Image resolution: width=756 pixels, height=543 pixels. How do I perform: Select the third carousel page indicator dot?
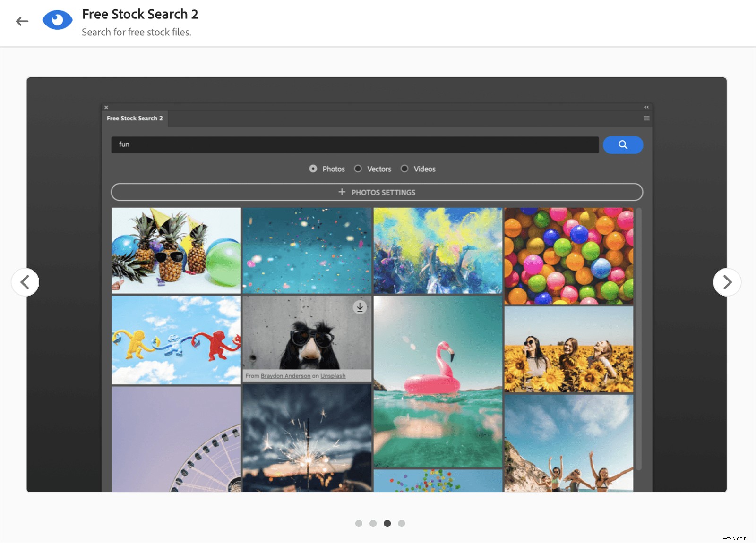point(387,523)
